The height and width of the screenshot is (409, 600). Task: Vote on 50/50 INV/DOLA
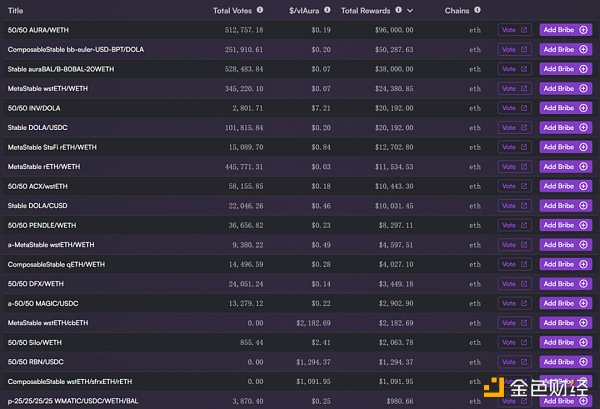(x=514, y=108)
